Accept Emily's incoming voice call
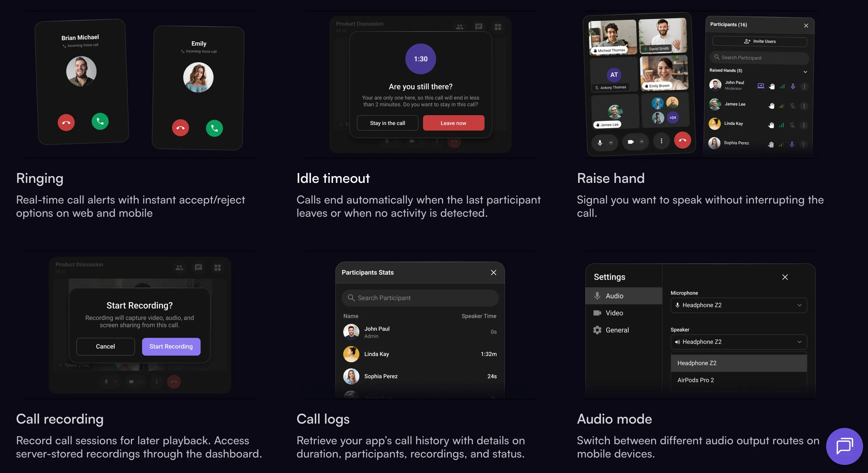Image resolution: width=868 pixels, height=473 pixels. [214, 128]
